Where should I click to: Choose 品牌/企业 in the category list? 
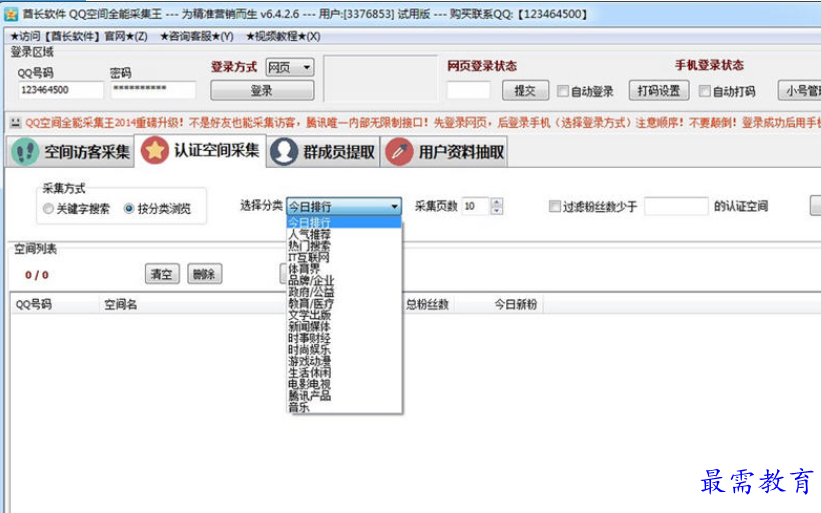click(x=344, y=280)
